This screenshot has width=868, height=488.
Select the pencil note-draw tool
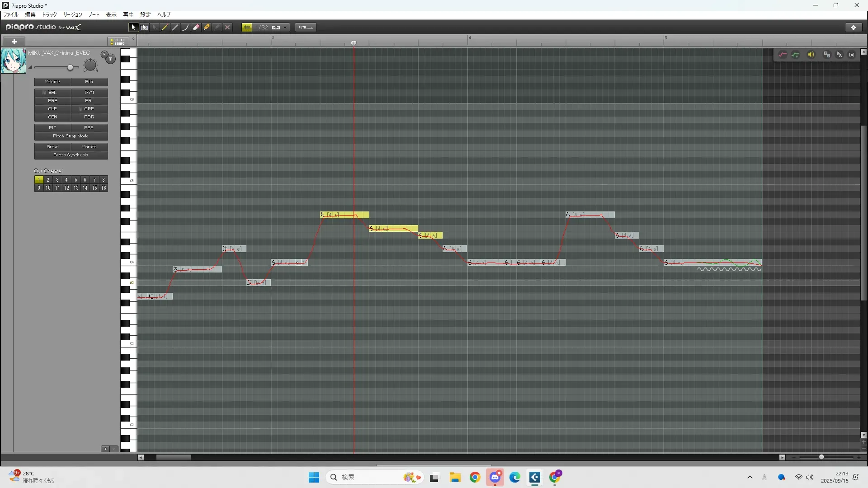pyautogui.click(x=165, y=28)
